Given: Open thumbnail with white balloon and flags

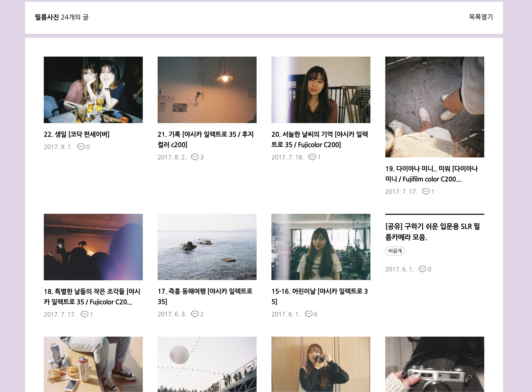Looking at the screenshot, I should [207, 364].
